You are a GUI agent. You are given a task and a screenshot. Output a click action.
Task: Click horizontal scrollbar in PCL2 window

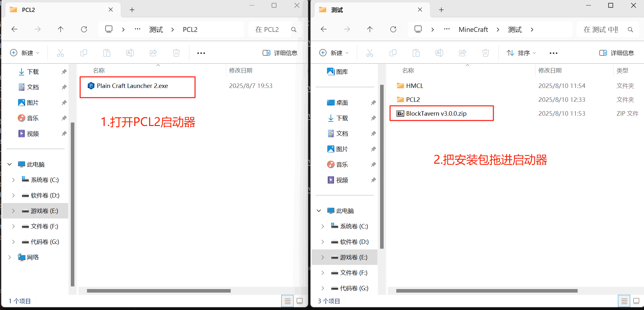pos(159,291)
